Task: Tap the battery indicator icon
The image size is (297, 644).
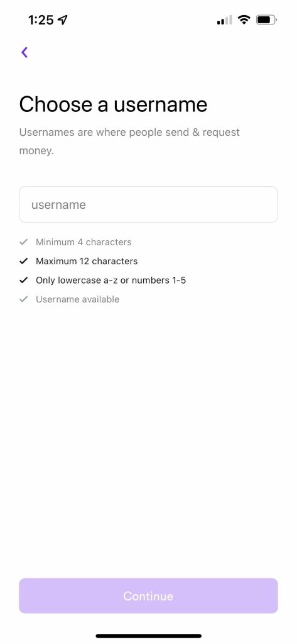Action: point(267,19)
